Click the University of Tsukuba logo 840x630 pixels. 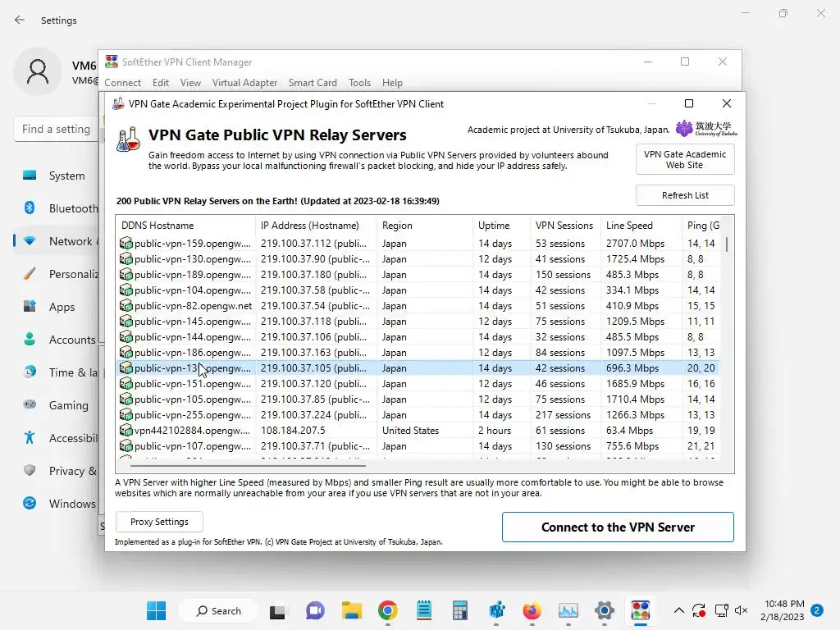pyautogui.click(x=706, y=129)
